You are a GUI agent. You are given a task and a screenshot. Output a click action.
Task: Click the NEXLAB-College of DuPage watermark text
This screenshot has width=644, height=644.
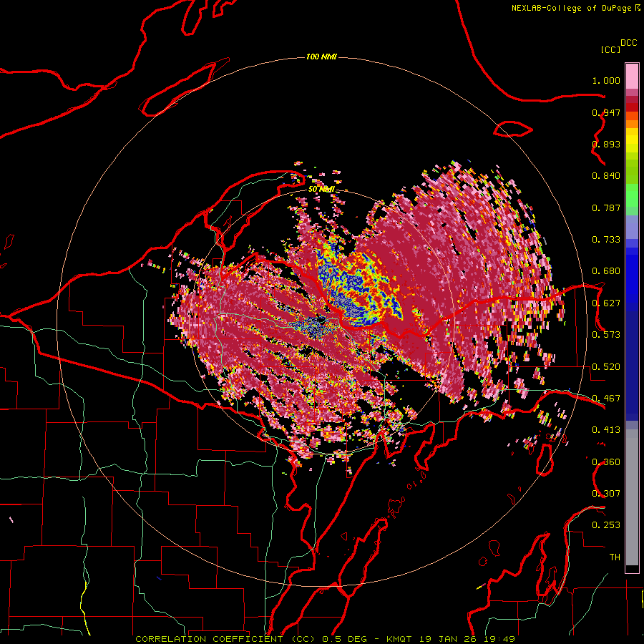pos(576,8)
